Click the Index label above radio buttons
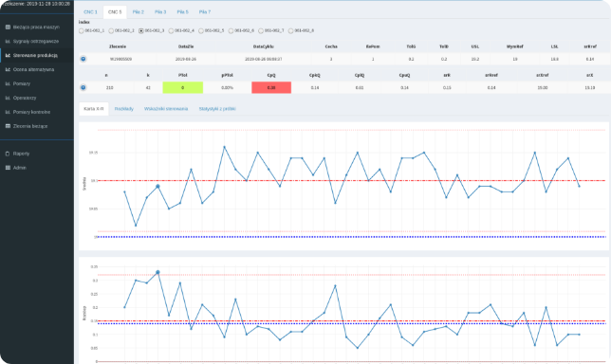This screenshot has width=611, height=364. pyautogui.click(x=84, y=22)
